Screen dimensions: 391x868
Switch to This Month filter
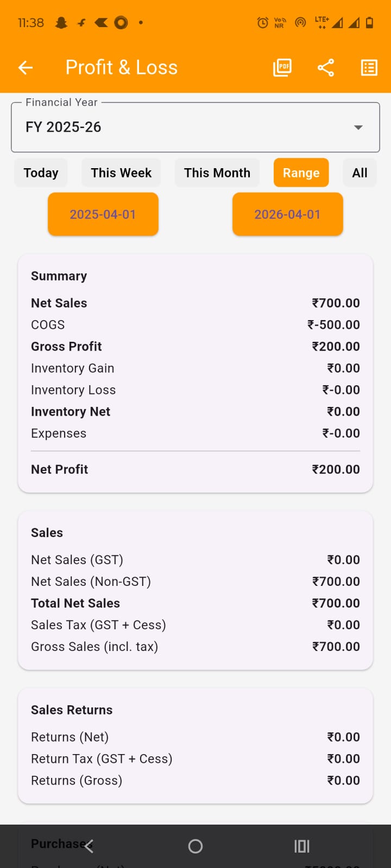(217, 173)
